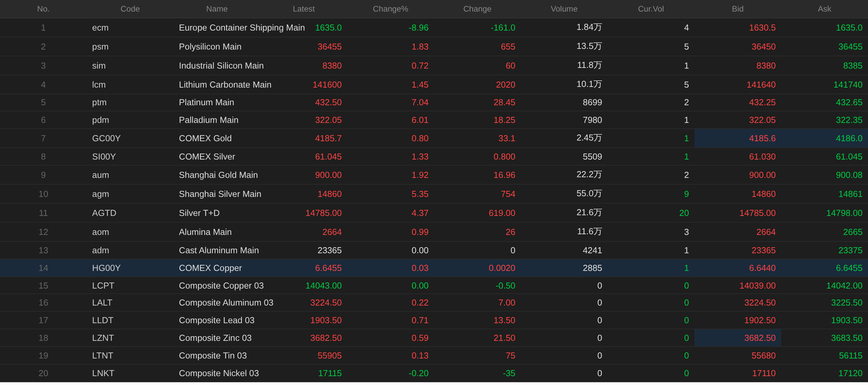This screenshot has width=868, height=387.
Task: Sort by the Latest column header
Action: (303, 9)
